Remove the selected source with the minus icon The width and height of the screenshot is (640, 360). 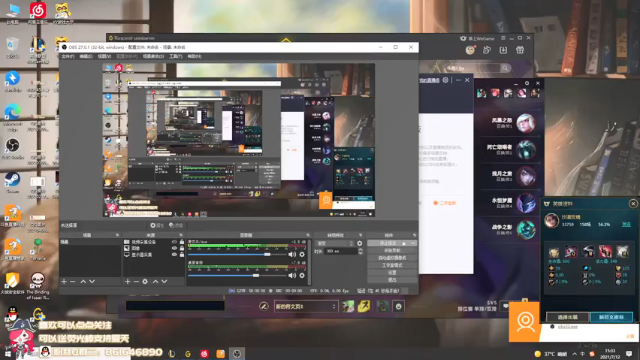click(x=136, y=282)
